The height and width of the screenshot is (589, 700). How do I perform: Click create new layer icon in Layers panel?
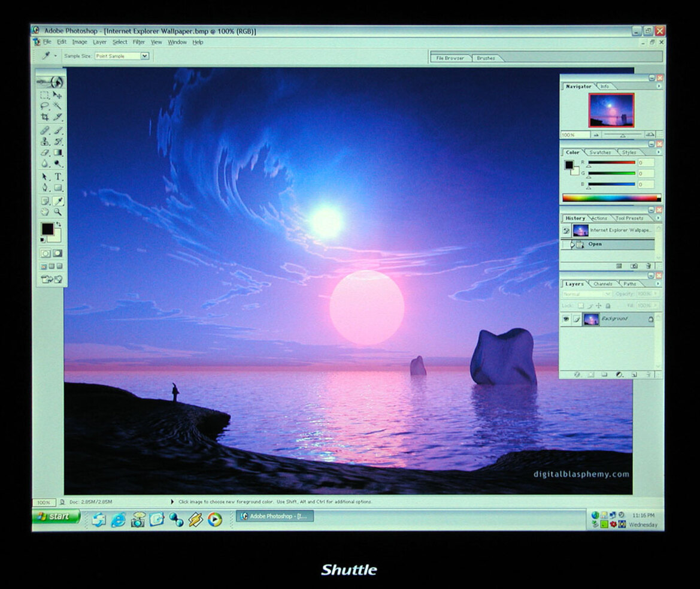pos(634,374)
